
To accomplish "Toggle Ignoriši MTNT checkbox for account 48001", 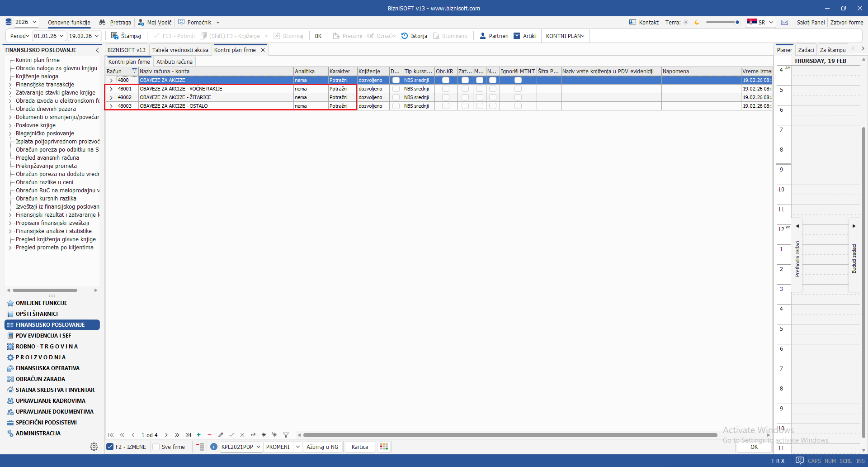I will point(518,89).
